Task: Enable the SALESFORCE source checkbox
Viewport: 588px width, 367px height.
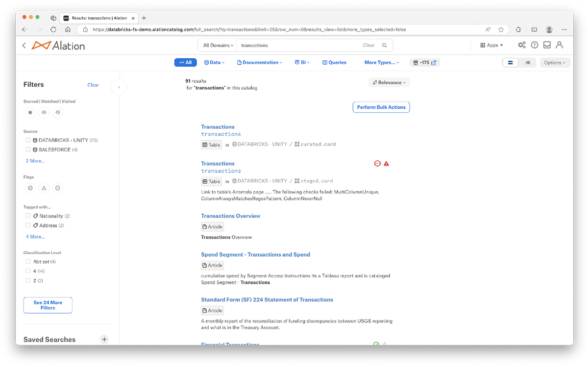Action: coord(28,149)
